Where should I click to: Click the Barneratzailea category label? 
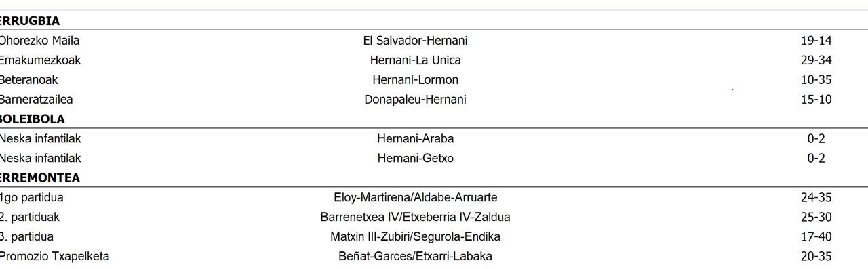[36, 100]
